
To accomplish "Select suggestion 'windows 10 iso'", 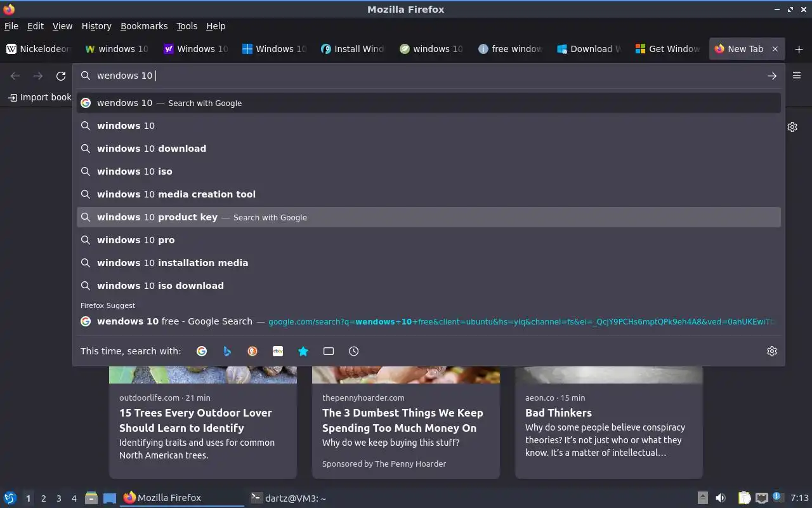I will click(x=429, y=171).
